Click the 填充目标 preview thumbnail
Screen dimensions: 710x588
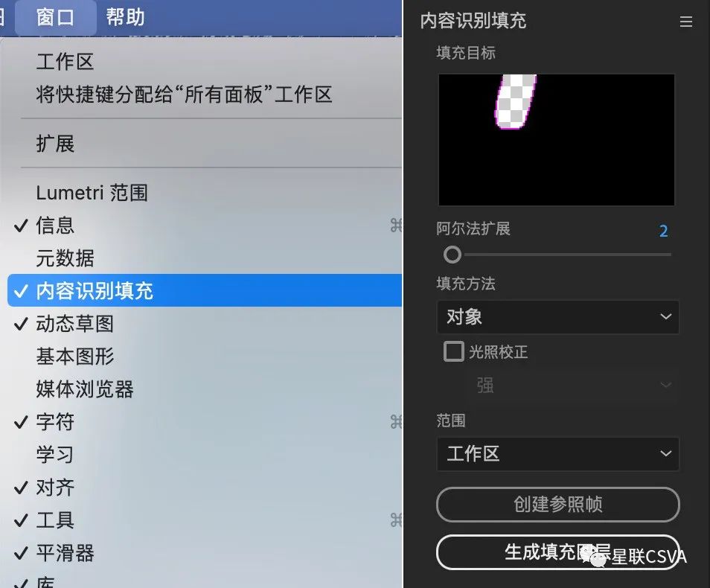point(557,139)
